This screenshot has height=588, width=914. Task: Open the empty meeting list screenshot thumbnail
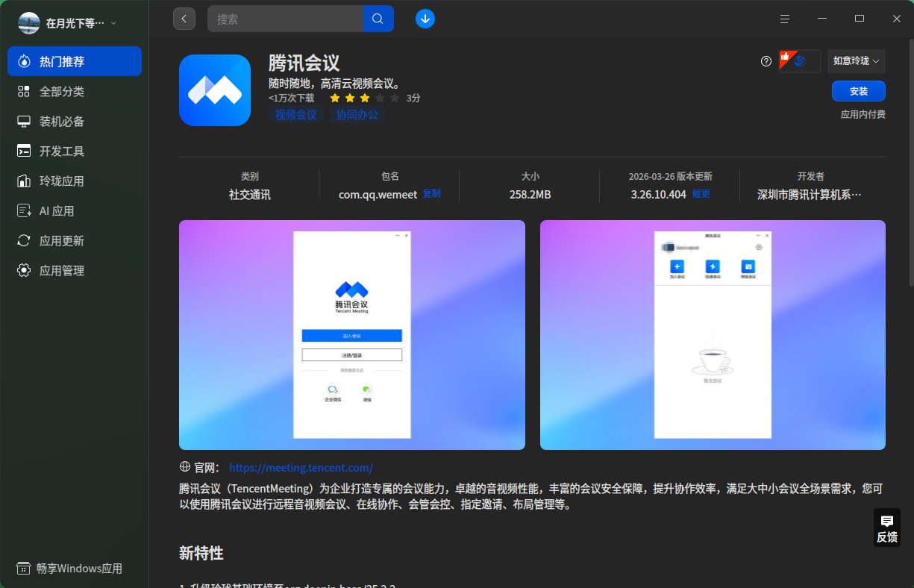[713, 335]
